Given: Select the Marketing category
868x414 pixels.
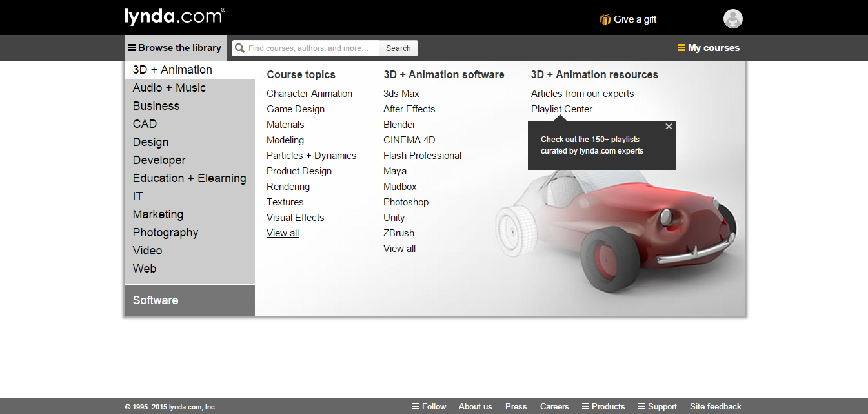Looking at the screenshot, I should tap(190, 214).
